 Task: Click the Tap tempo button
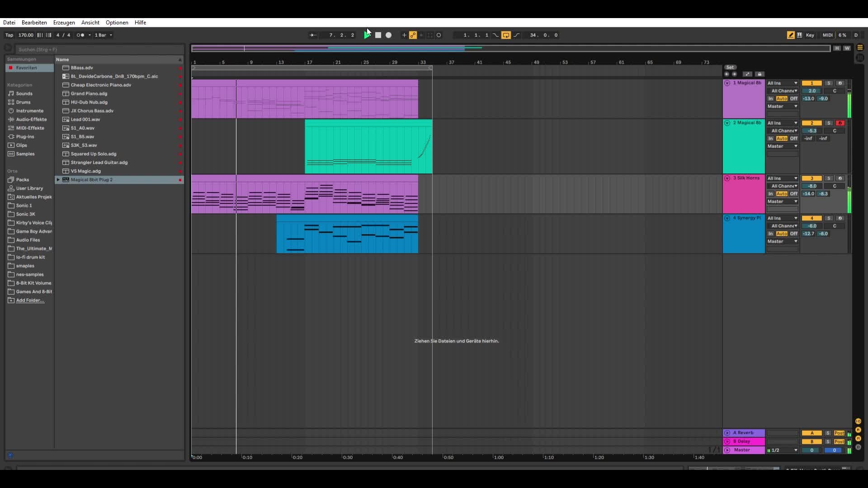[x=9, y=35]
